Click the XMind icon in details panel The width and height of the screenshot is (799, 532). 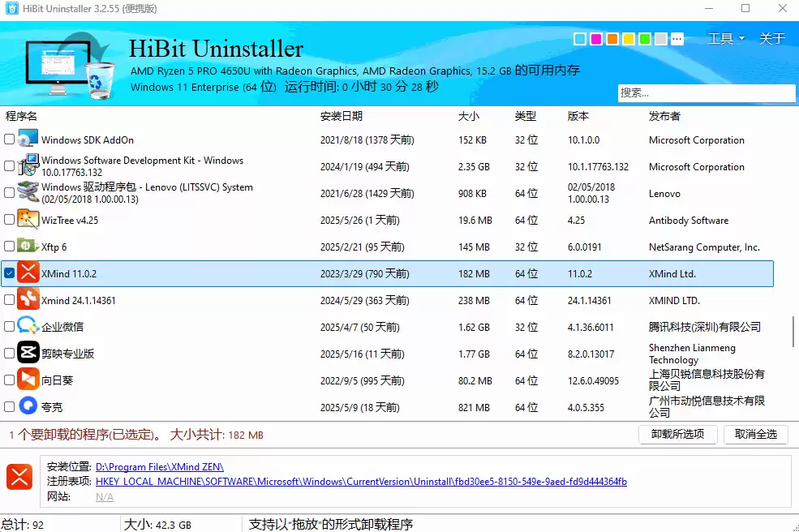coord(19,477)
